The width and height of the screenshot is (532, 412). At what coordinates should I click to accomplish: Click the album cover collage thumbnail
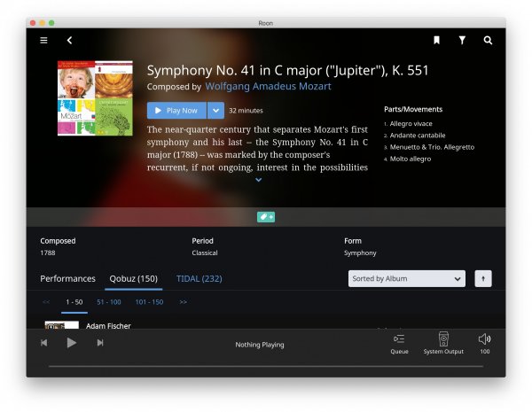pos(95,98)
